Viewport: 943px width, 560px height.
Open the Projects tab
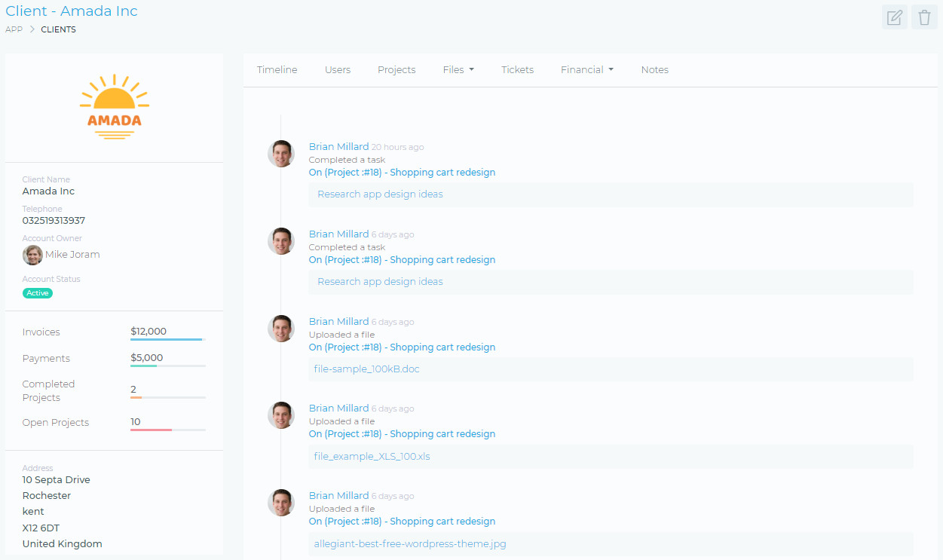[x=396, y=69]
